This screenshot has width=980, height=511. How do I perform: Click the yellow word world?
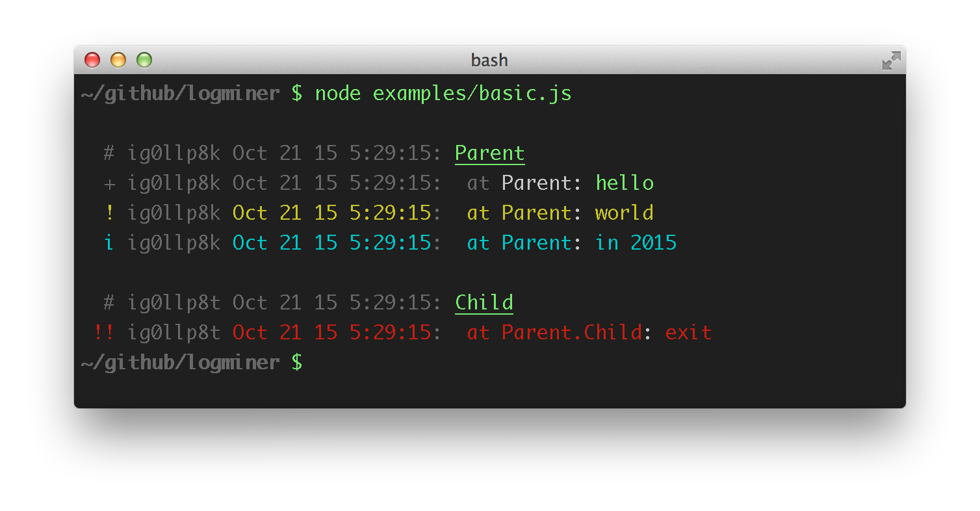(x=625, y=213)
